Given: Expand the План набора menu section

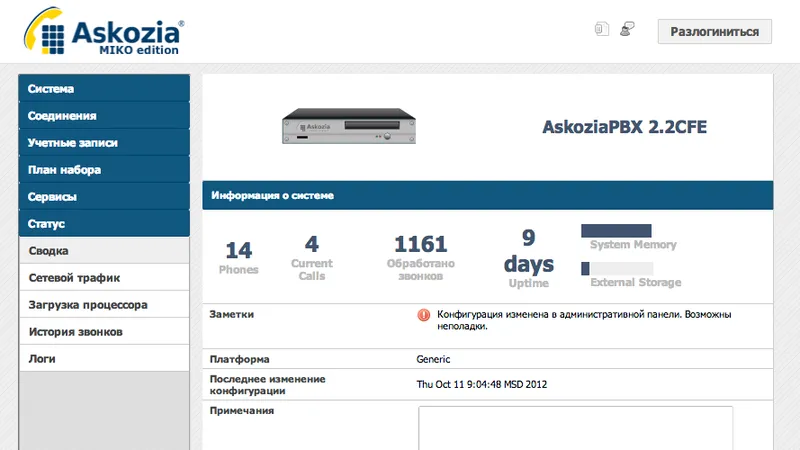Looking at the screenshot, I should (x=104, y=169).
